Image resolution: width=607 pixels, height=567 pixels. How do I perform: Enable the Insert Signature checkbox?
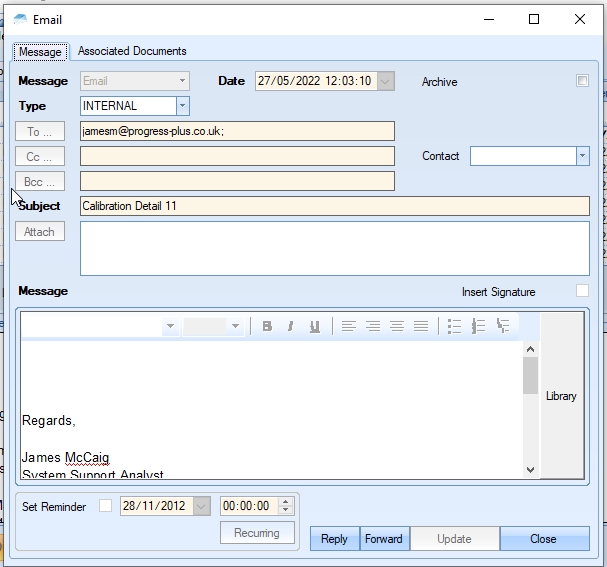click(582, 291)
